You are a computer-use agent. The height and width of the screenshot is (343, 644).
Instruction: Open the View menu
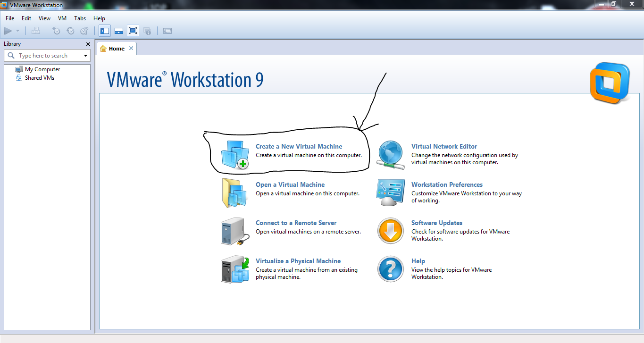[44, 18]
